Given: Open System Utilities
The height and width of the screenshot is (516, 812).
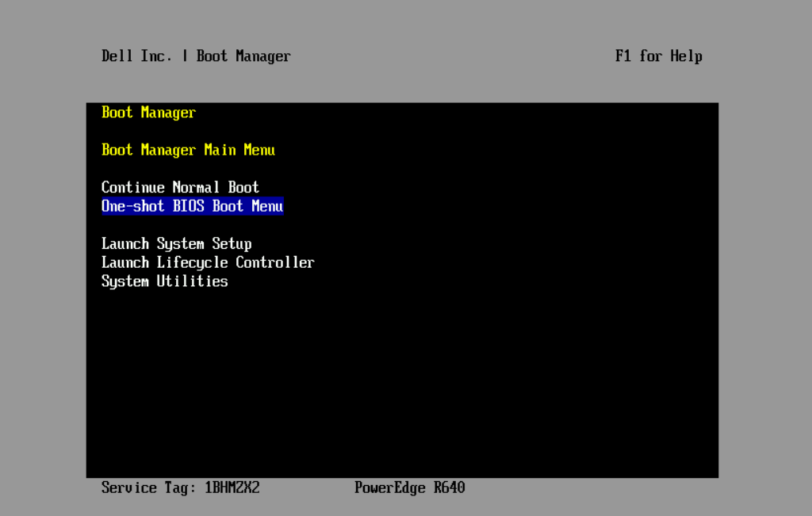Looking at the screenshot, I should click(x=164, y=281).
